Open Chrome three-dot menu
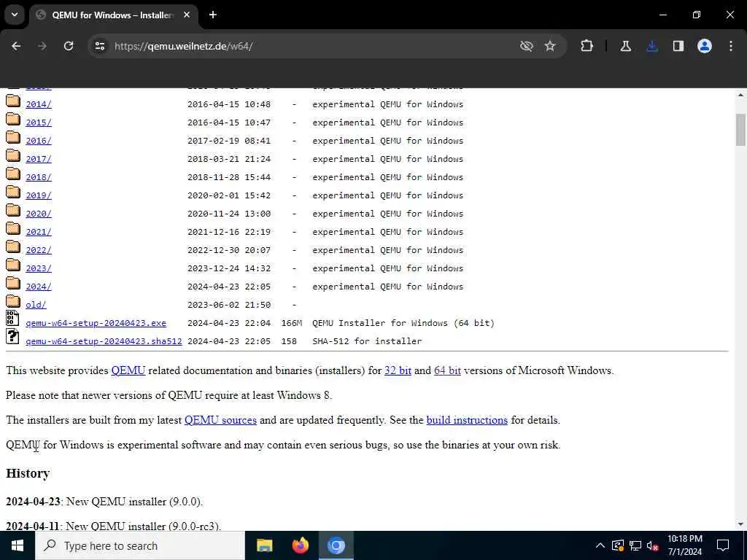 click(x=731, y=46)
